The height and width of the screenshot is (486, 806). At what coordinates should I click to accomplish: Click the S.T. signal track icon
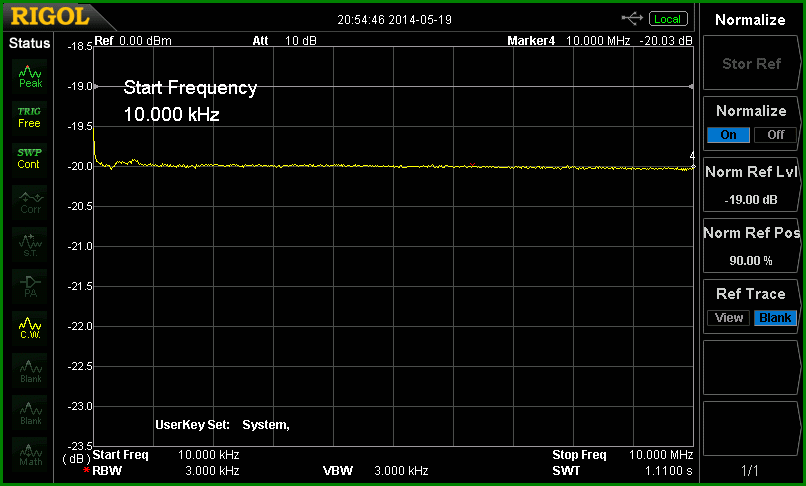[30, 245]
